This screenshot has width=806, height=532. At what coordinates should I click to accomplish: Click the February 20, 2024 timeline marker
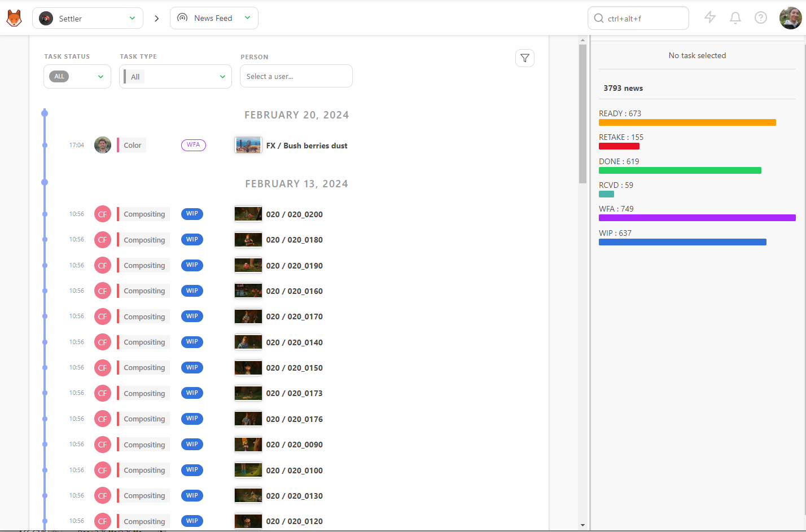click(x=45, y=113)
